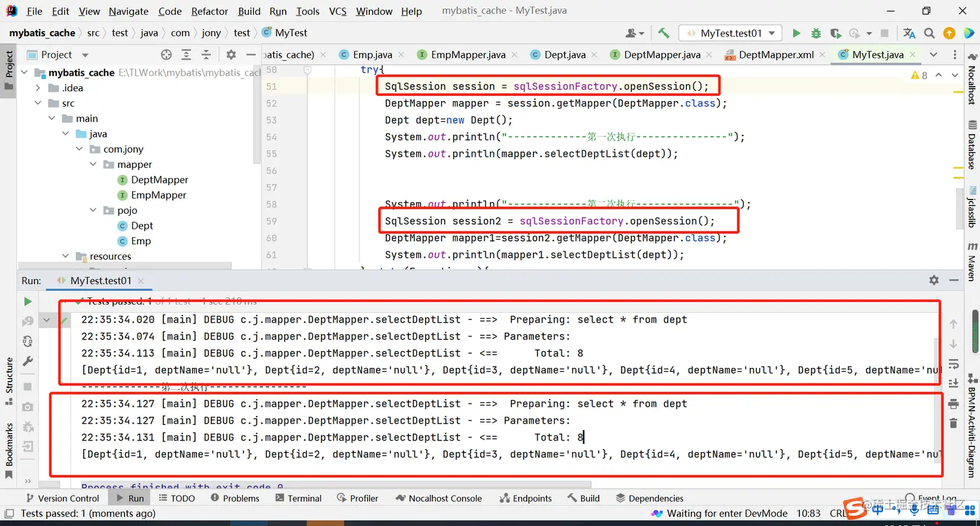Open the Project panel gear options

click(231, 55)
